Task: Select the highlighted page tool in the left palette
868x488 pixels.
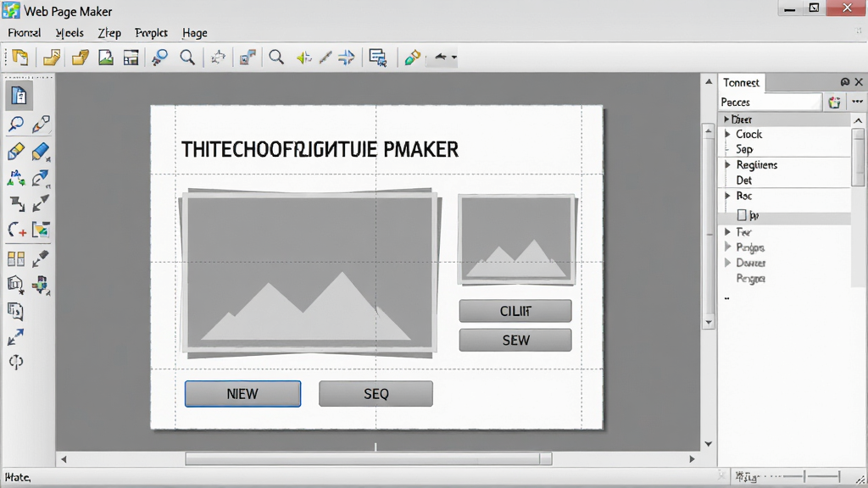Action: coord(19,96)
